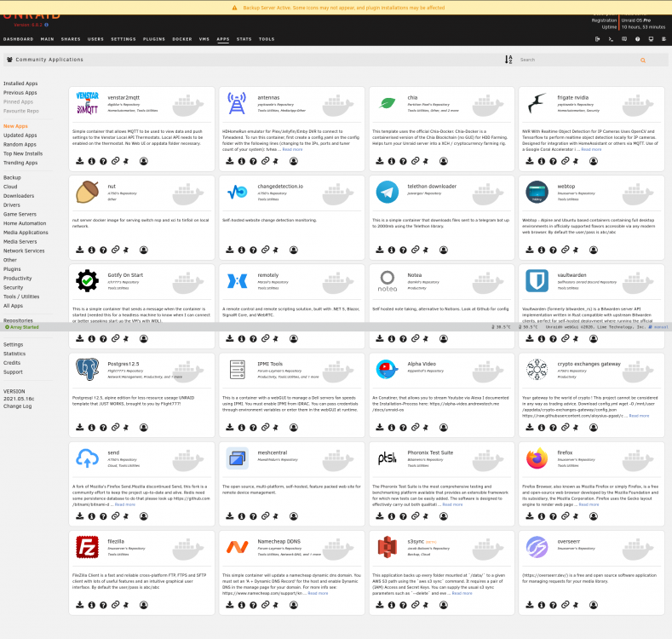
Task: Show Installed Apps in sidebar
Action: click(x=20, y=83)
